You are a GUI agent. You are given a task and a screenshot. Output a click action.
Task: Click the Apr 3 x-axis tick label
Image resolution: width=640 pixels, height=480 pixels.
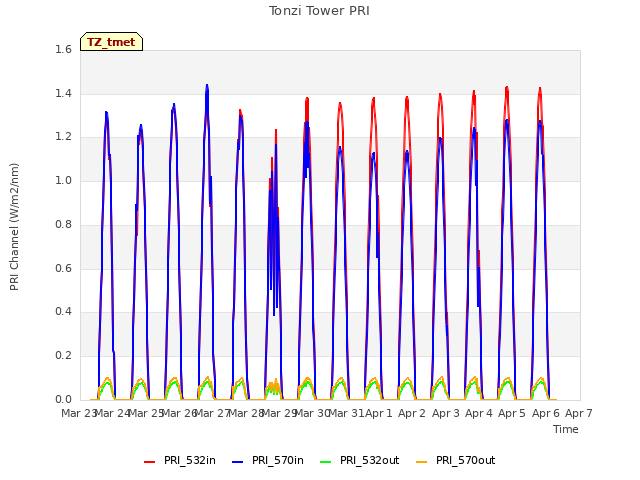point(446,413)
